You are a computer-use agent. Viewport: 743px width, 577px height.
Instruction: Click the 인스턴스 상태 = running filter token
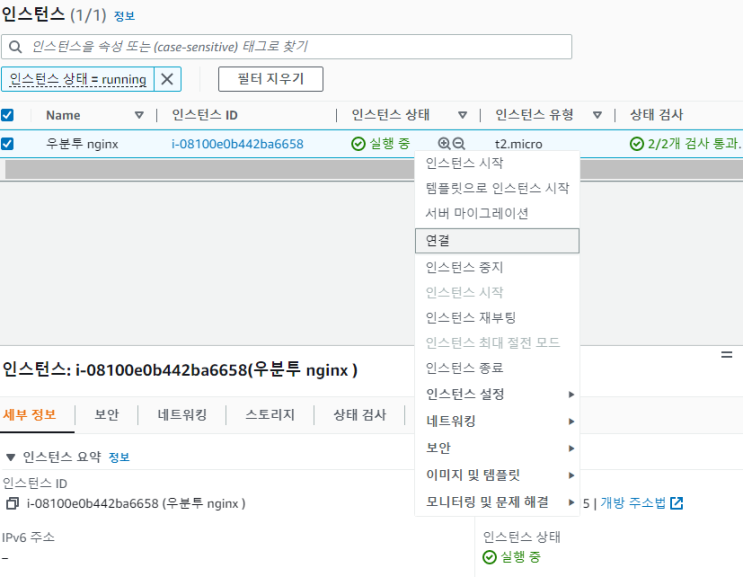[78, 79]
